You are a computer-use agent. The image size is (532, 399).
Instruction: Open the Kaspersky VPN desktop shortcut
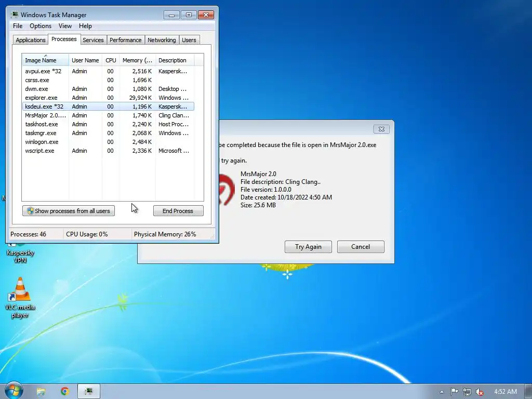click(20, 253)
